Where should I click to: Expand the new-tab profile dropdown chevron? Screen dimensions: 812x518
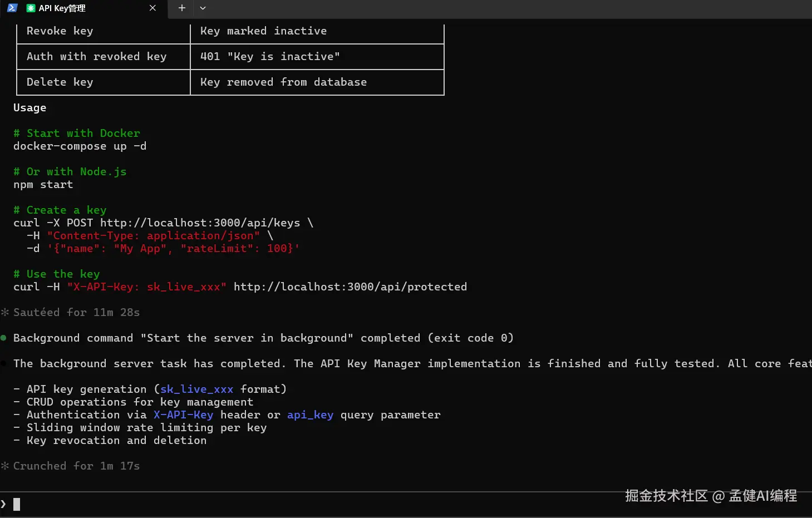click(203, 8)
